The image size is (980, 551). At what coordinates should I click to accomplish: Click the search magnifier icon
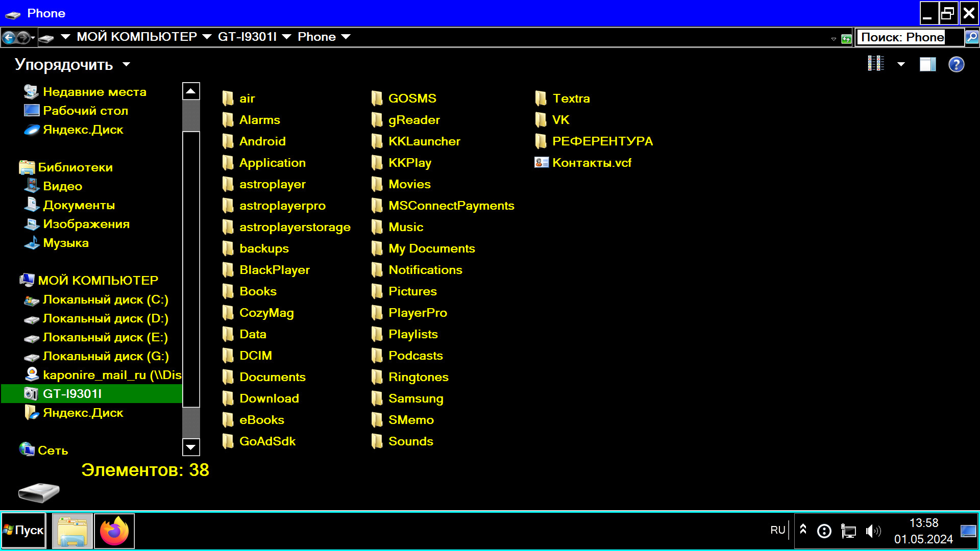(x=972, y=37)
